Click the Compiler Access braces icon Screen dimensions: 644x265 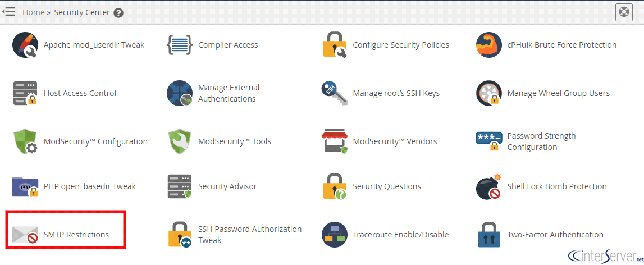click(180, 45)
